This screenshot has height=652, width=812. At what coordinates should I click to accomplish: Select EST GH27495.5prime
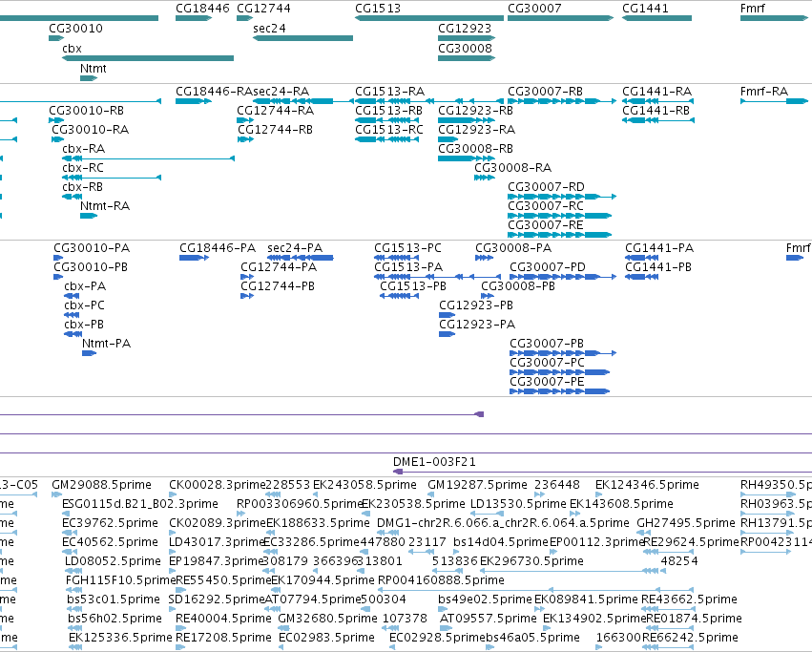click(686, 523)
